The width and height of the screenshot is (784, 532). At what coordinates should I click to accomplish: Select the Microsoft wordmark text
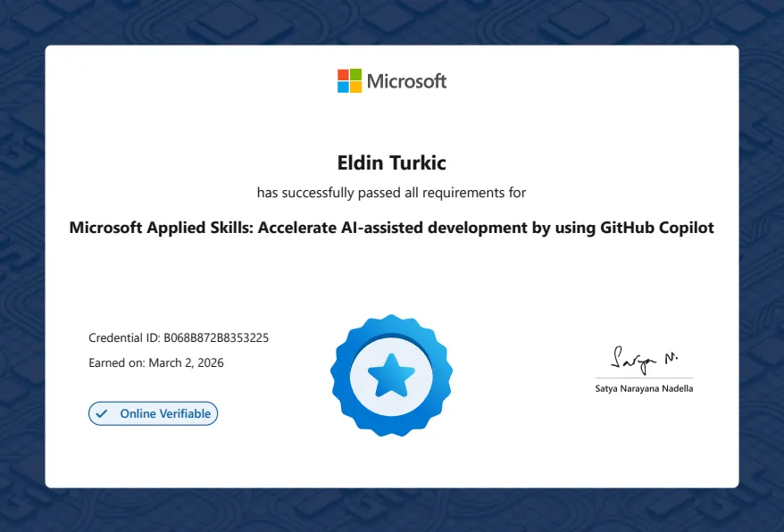coord(406,81)
